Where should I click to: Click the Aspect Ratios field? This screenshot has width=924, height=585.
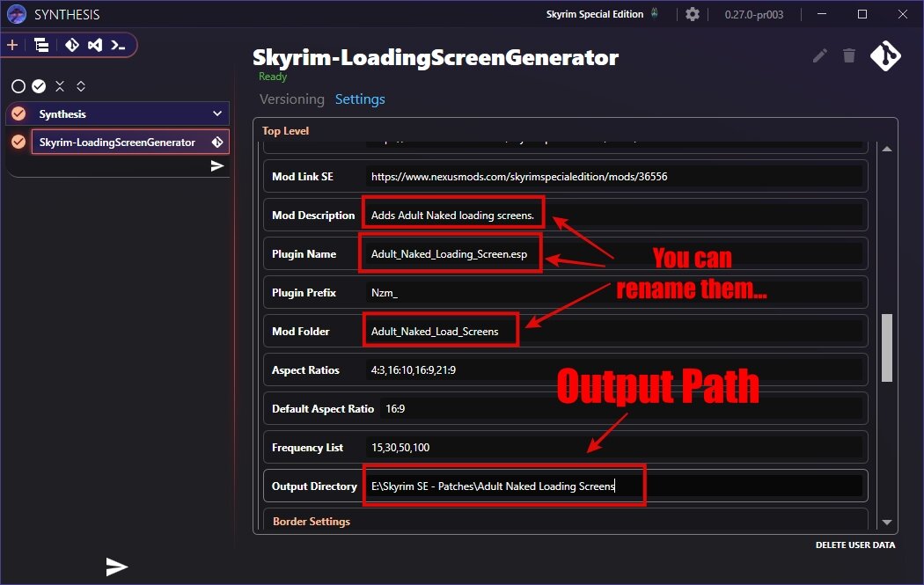click(x=614, y=370)
